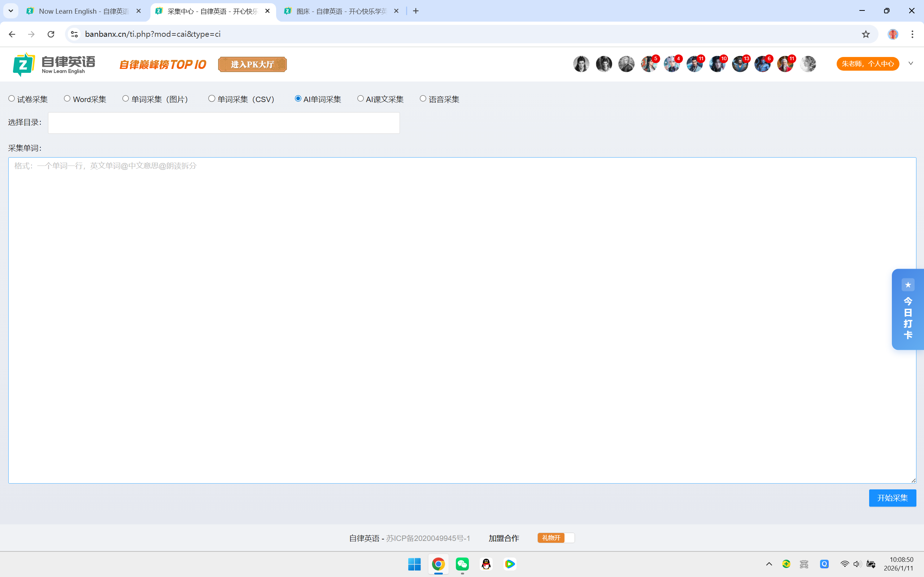Click the 选择目录 input field
Viewport: 924px width, 577px height.
(x=224, y=123)
